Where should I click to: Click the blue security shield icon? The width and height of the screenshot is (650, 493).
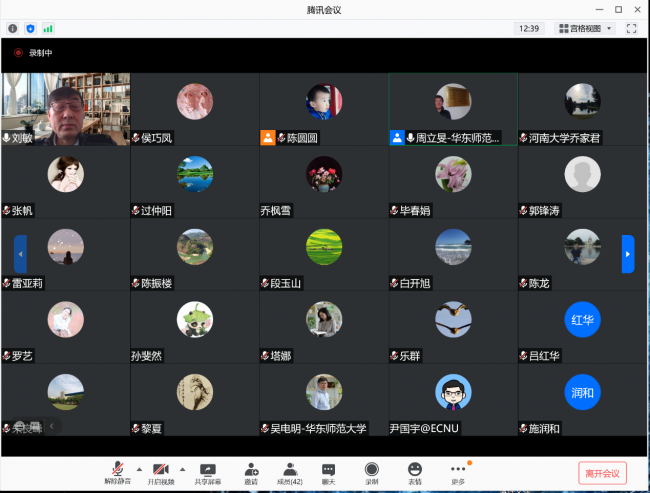point(30,29)
